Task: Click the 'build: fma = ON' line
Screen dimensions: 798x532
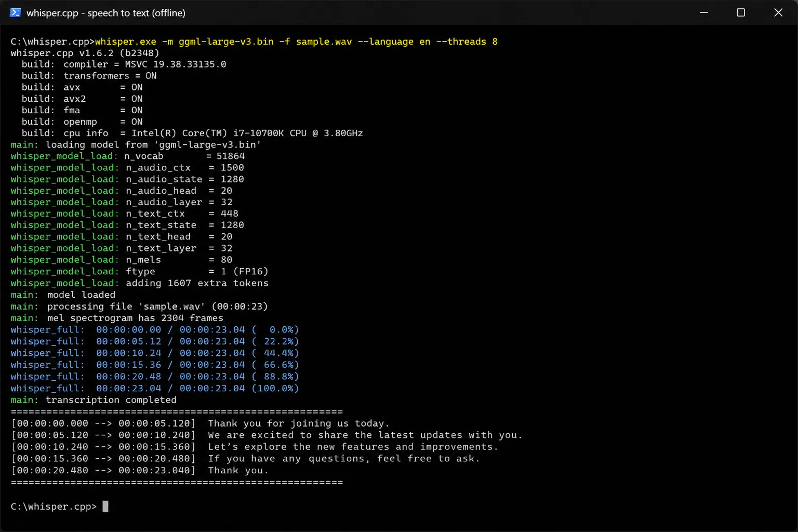Action: tap(82, 110)
